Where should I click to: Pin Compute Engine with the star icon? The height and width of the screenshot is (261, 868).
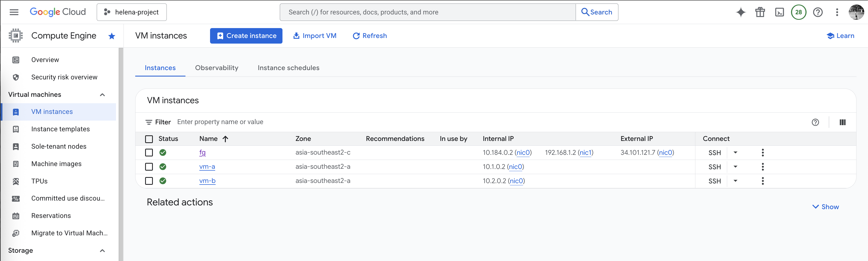pos(112,36)
